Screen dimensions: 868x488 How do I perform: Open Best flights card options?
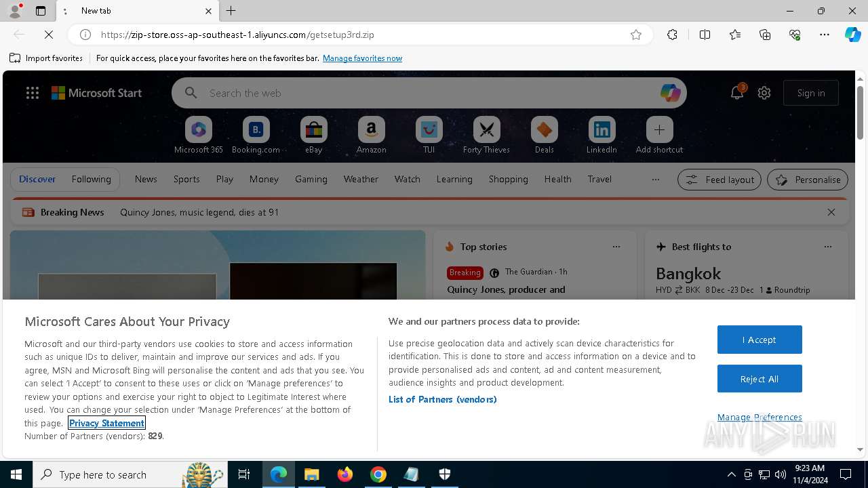828,247
